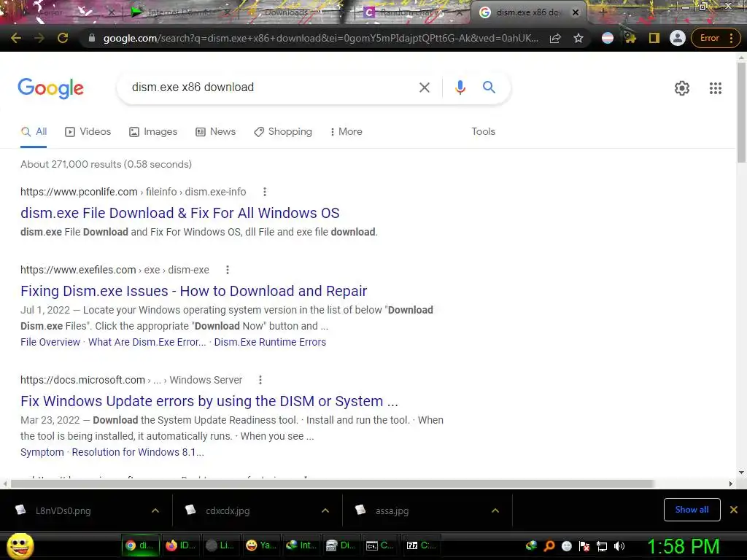
Task: Click the vertical page scrollbar
Action: click(x=741, y=113)
